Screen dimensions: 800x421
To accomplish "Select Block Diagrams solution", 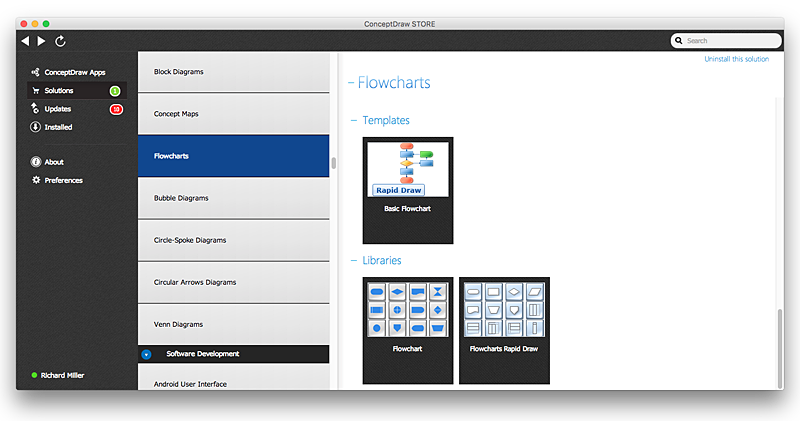I will [x=234, y=72].
